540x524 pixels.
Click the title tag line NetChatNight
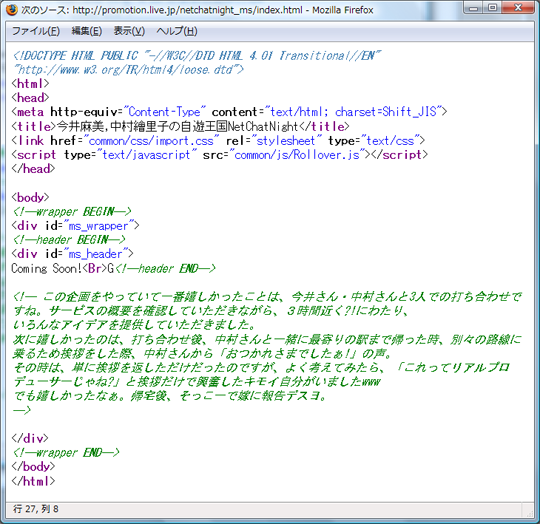[180, 126]
